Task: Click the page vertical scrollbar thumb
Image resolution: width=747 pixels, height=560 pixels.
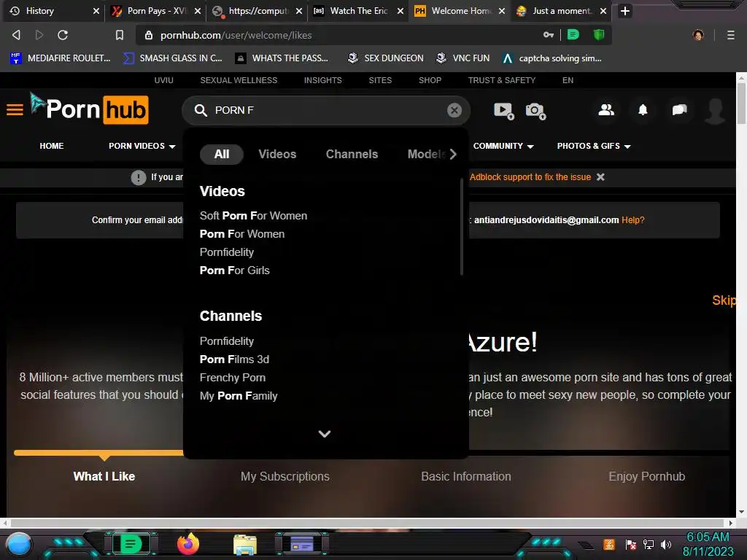Action: tap(741, 103)
